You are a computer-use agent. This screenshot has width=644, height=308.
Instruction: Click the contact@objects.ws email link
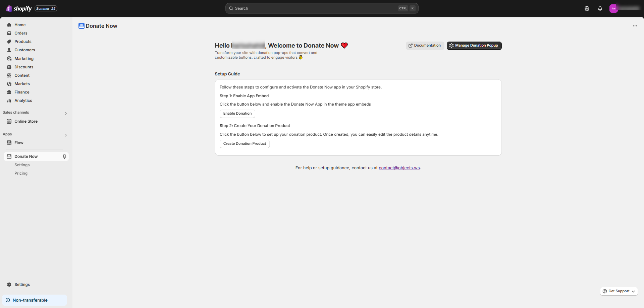[x=399, y=168]
